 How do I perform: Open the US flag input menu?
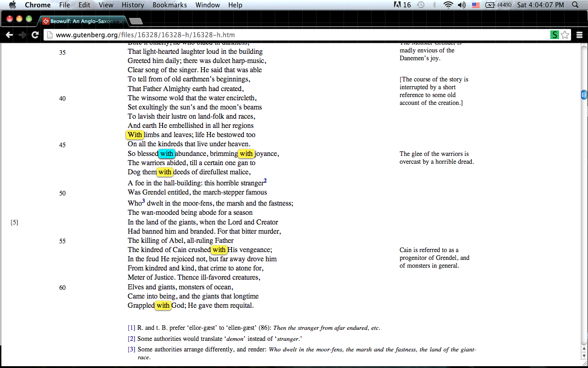(476, 5)
